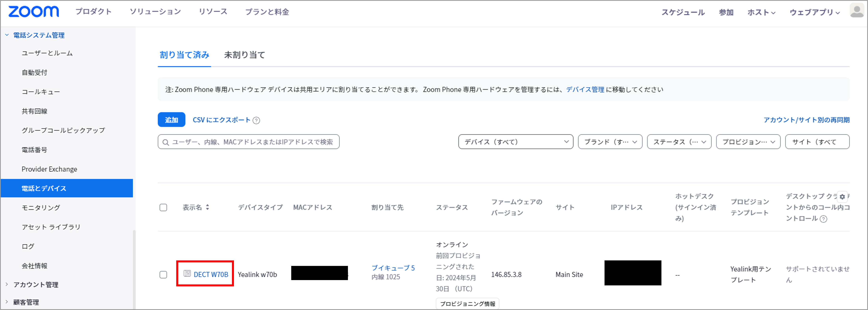
Task: Open ステータス filter dropdown
Action: click(x=679, y=142)
